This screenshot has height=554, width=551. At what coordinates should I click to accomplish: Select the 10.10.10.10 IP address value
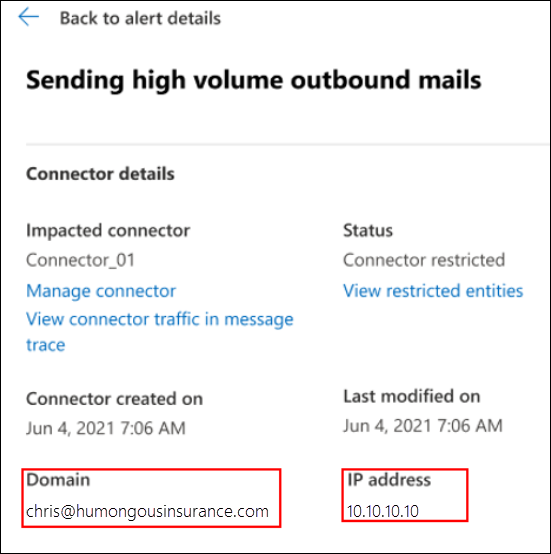coord(383,511)
